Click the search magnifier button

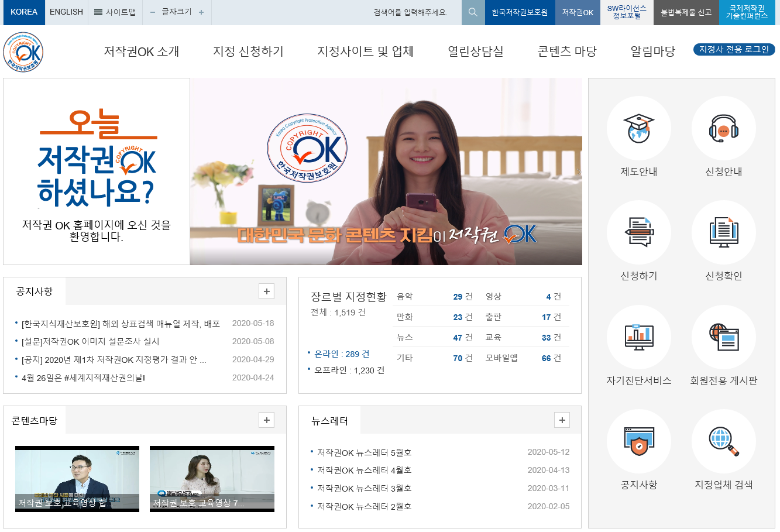473,12
